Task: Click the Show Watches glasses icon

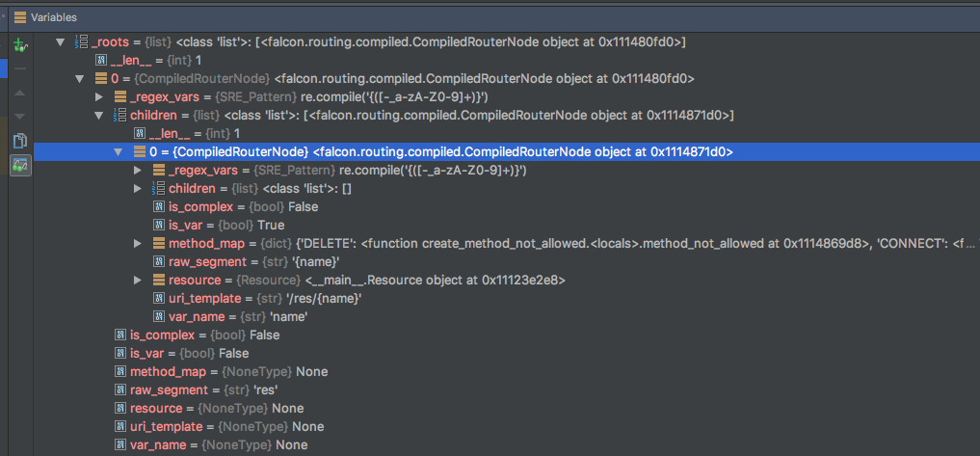Action: [19, 166]
